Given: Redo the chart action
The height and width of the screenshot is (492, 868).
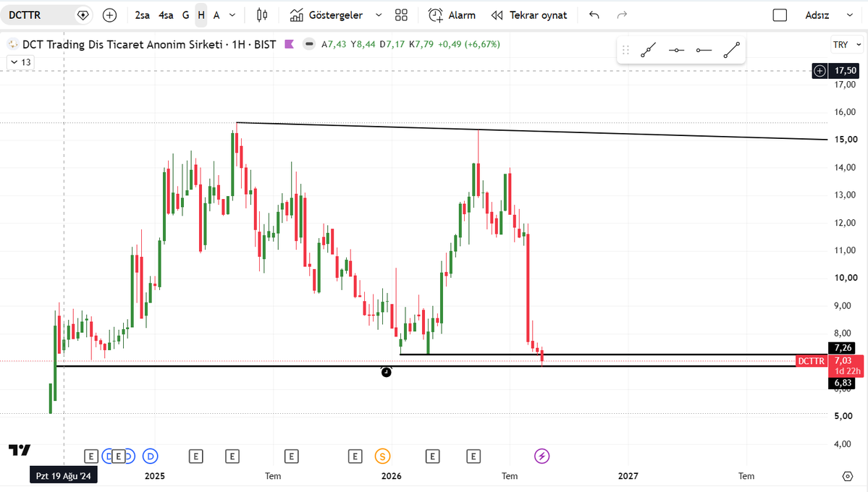Looking at the screenshot, I should tap(622, 15).
